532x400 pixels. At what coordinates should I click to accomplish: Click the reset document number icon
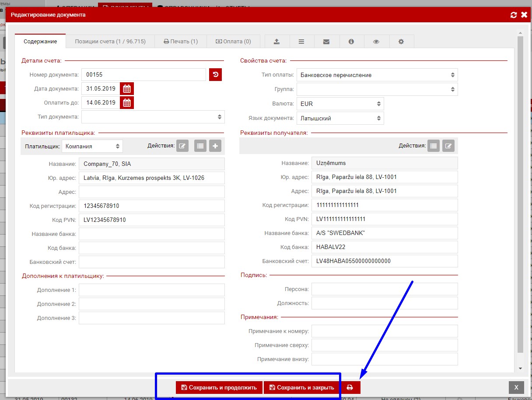215,75
